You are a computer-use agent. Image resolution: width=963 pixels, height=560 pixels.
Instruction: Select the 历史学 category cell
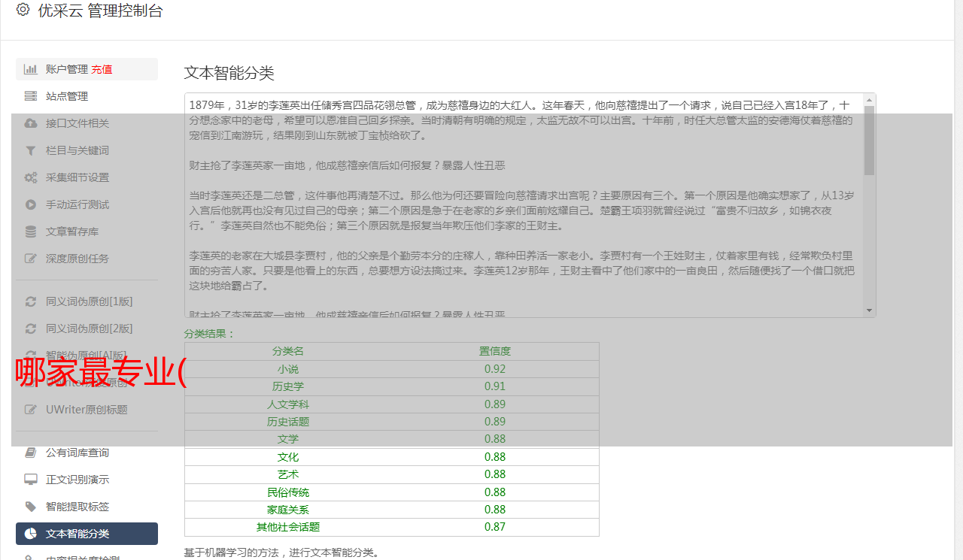288,386
